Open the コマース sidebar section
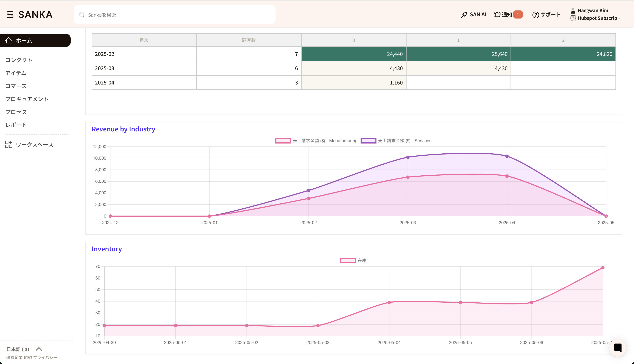The width and height of the screenshot is (634, 364). point(16,86)
